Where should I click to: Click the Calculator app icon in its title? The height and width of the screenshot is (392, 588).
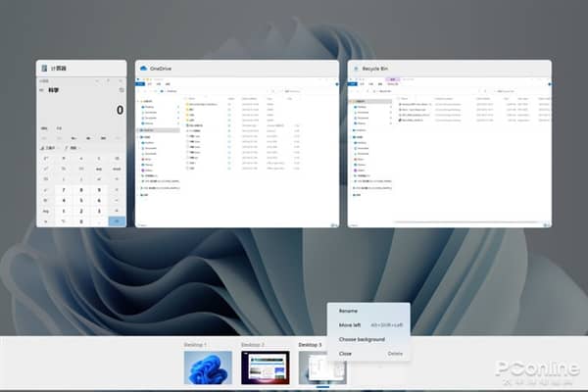click(43, 69)
